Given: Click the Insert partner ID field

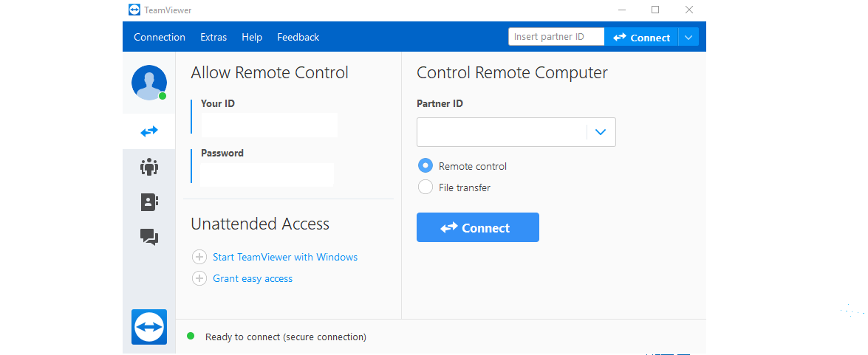Looking at the screenshot, I should (556, 37).
